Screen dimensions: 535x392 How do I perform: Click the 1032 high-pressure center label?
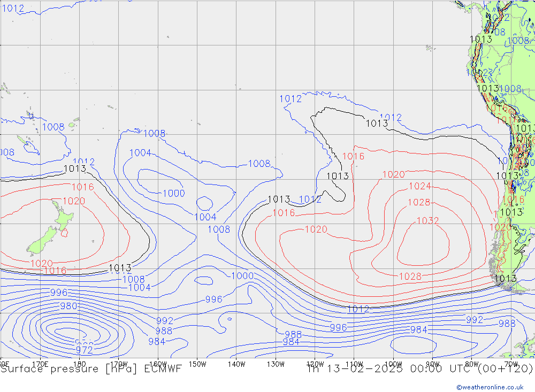click(427, 221)
